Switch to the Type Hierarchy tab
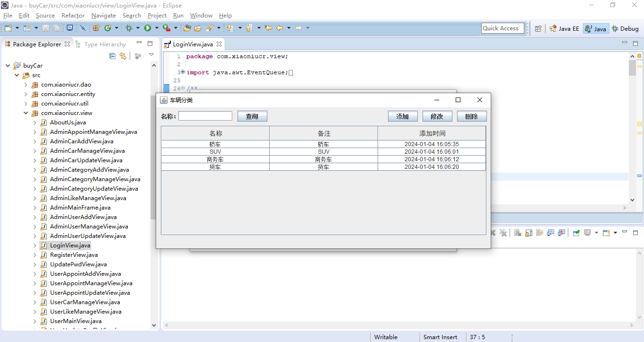The image size is (644, 342). [100, 44]
